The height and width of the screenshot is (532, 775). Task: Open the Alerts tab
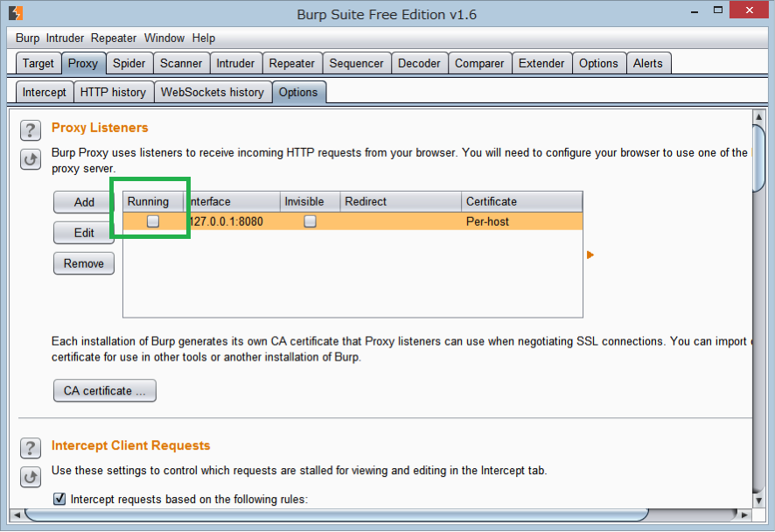[648, 63]
